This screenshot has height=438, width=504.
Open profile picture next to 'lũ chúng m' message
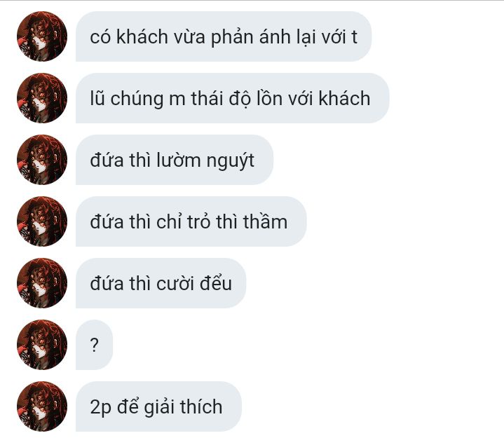pyautogui.click(x=42, y=98)
